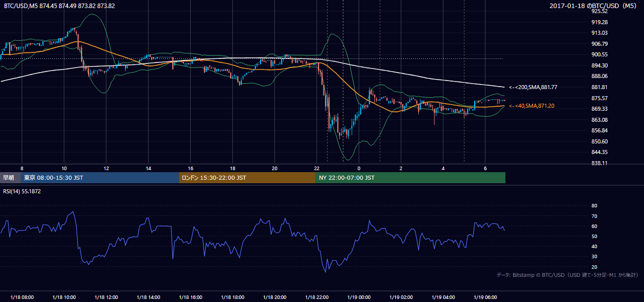The height and width of the screenshot is (302, 644).
Task: Click the RSI 70 level label
Action: pos(594,216)
